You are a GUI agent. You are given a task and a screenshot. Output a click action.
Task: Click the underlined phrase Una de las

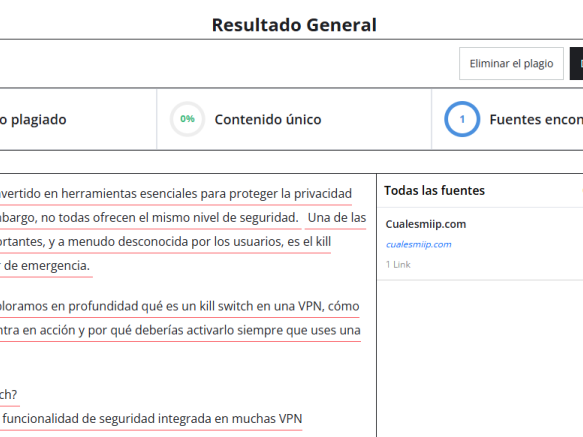(x=337, y=218)
